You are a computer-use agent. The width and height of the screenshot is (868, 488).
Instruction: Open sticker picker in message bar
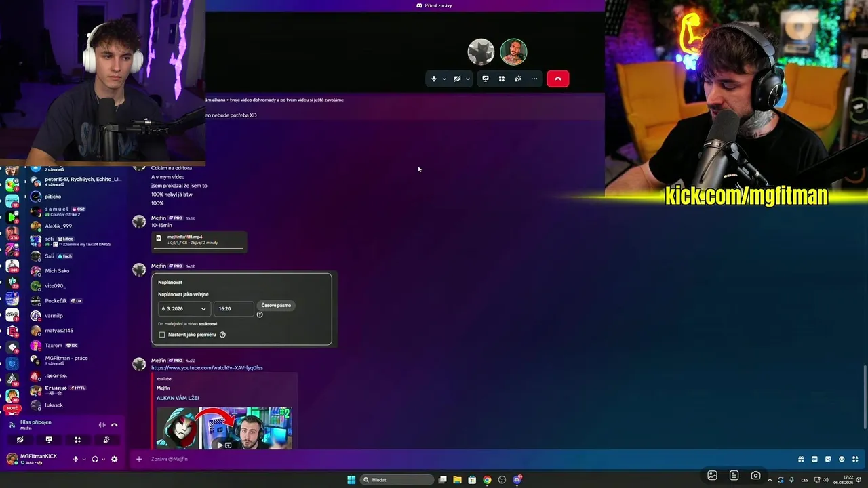(x=828, y=459)
